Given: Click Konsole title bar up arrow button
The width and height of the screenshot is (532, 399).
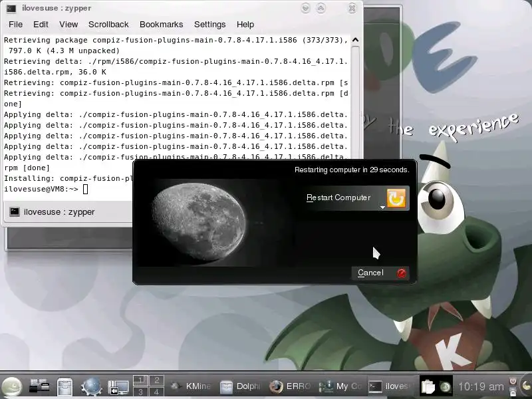Looking at the screenshot, I should 321,8.
